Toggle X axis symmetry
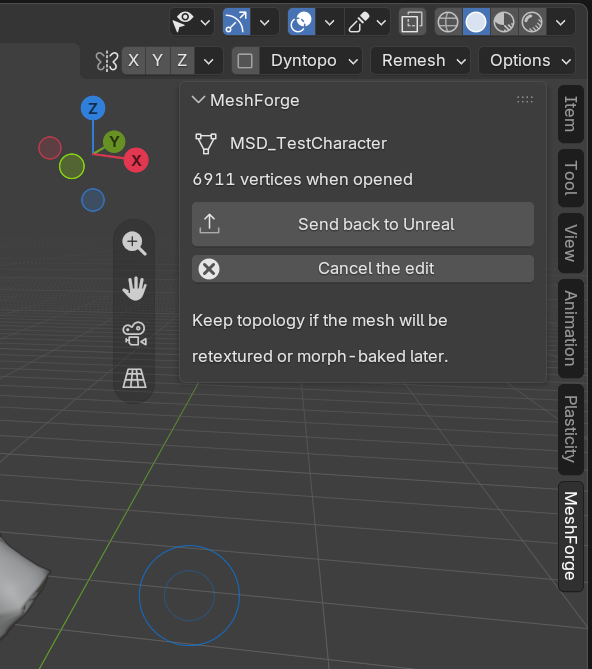The width and height of the screenshot is (592, 669). tap(133, 61)
